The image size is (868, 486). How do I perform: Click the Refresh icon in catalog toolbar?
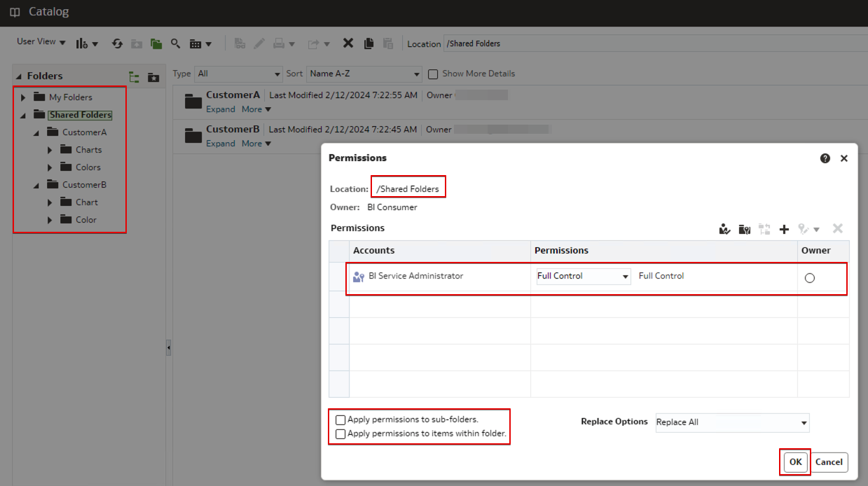coord(118,43)
